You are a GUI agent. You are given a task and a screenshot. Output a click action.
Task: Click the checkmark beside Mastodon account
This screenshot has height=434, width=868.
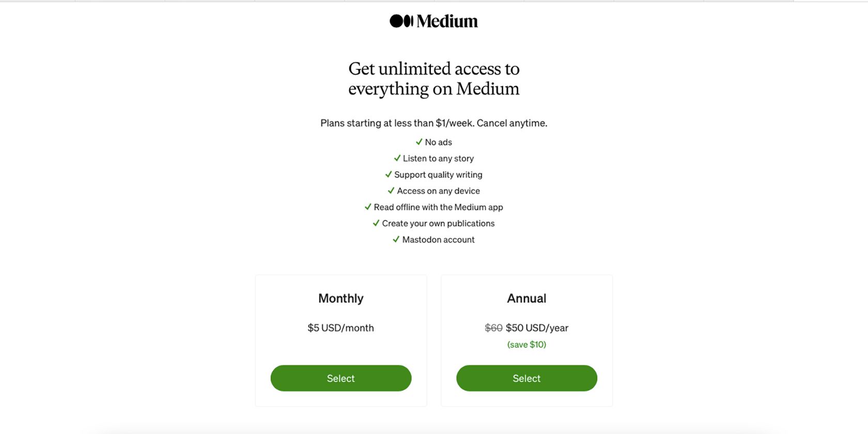[396, 239]
